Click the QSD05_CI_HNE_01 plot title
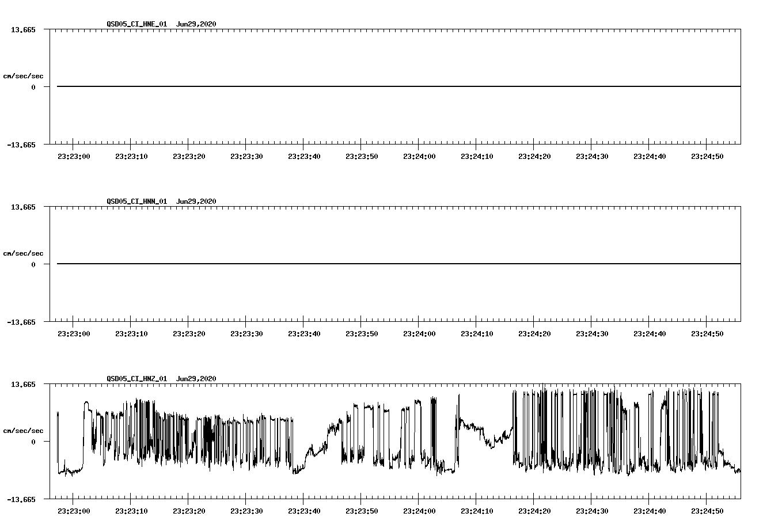The width and height of the screenshot is (782, 532). pos(137,24)
